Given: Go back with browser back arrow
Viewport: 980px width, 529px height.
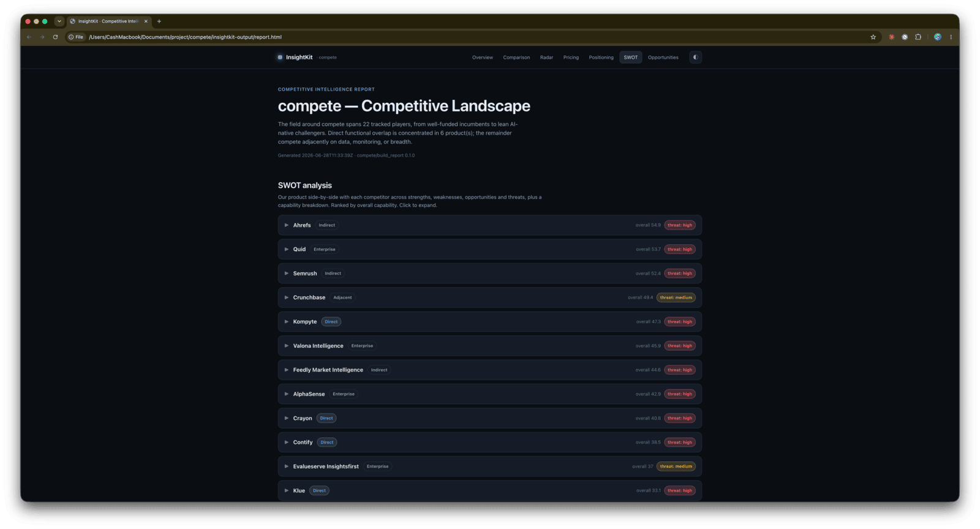Looking at the screenshot, I should pos(29,37).
